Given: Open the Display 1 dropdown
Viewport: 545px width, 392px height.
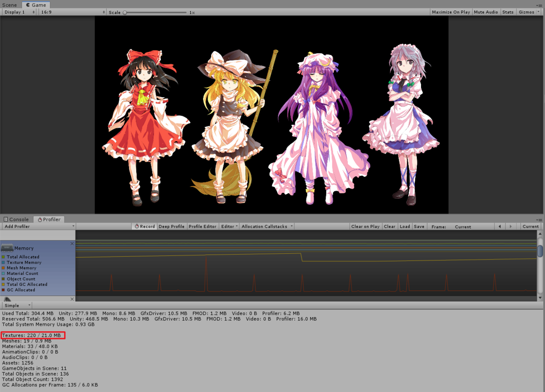Looking at the screenshot, I should click(20, 12).
